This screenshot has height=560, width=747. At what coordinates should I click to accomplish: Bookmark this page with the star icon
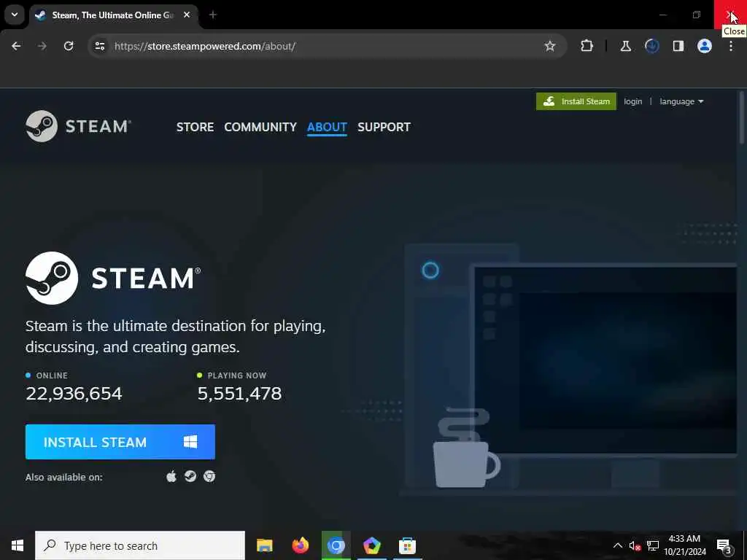[550, 46]
